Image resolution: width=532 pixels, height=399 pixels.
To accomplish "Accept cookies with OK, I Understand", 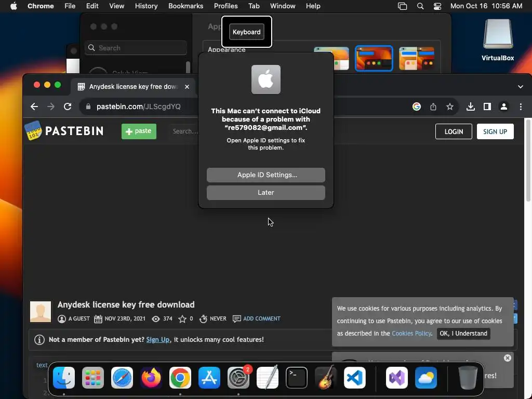I will pos(463,334).
